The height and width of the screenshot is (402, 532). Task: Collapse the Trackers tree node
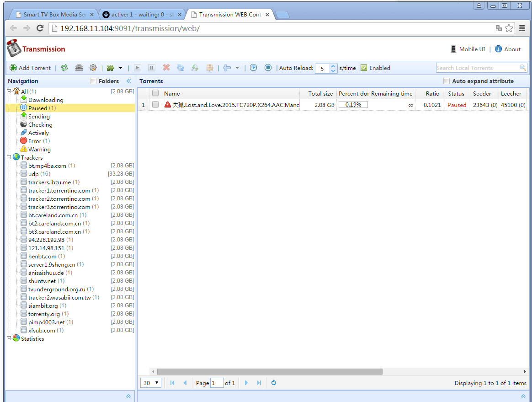point(9,157)
